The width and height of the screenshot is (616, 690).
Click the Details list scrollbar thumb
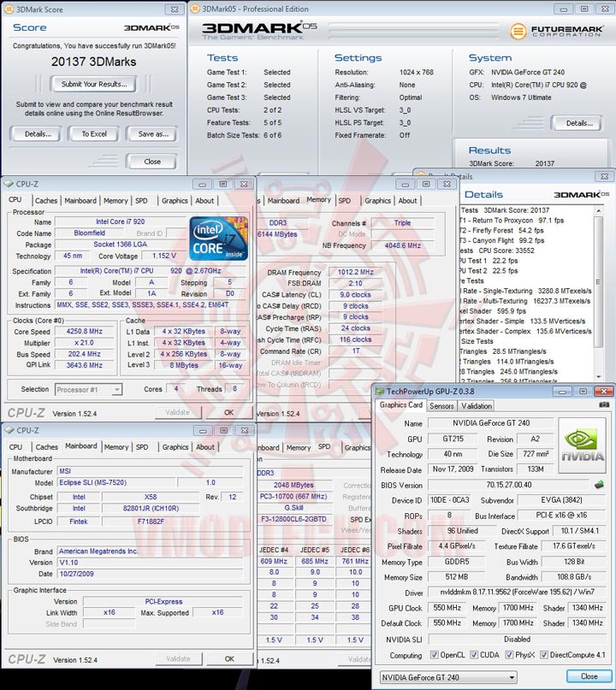click(x=598, y=281)
